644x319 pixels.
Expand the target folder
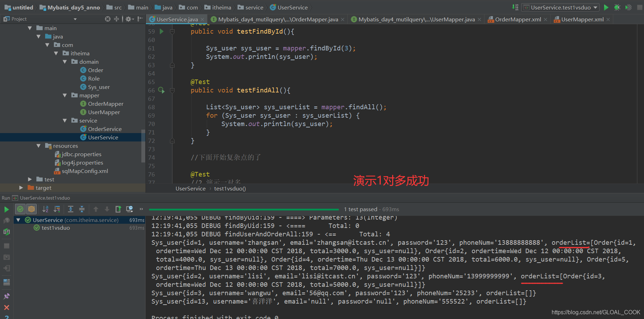click(x=21, y=188)
